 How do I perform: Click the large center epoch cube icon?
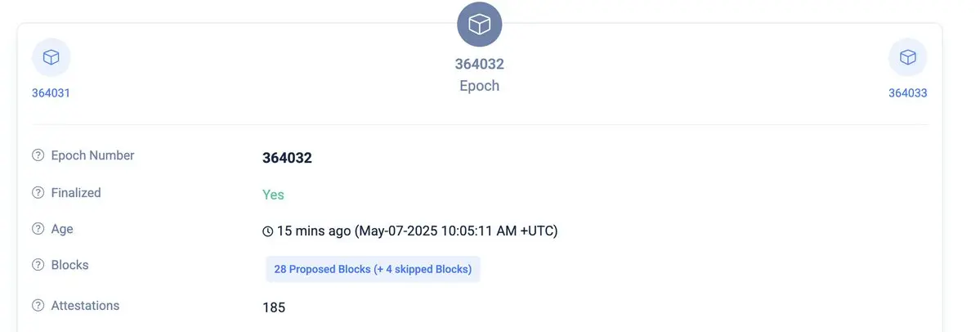pos(480,25)
